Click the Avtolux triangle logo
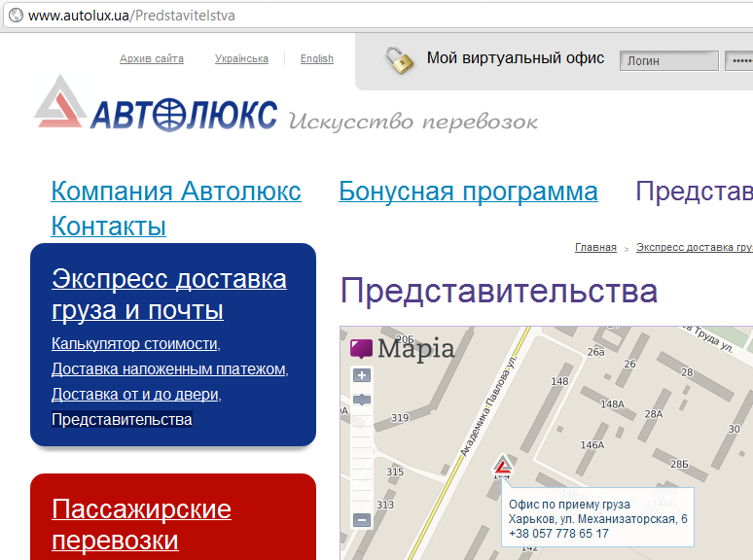753x560 pixels. point(60,102)
